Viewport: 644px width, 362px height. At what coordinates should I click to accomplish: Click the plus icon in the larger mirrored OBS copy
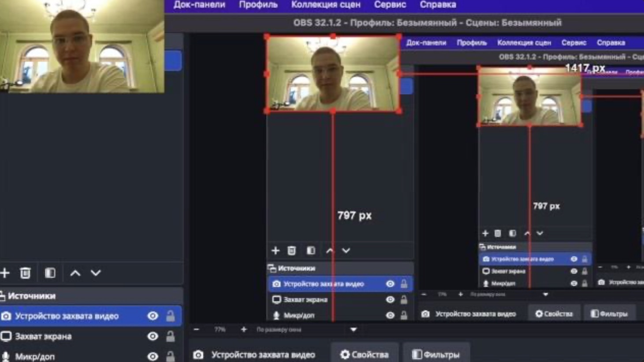(x=275, y=251)
